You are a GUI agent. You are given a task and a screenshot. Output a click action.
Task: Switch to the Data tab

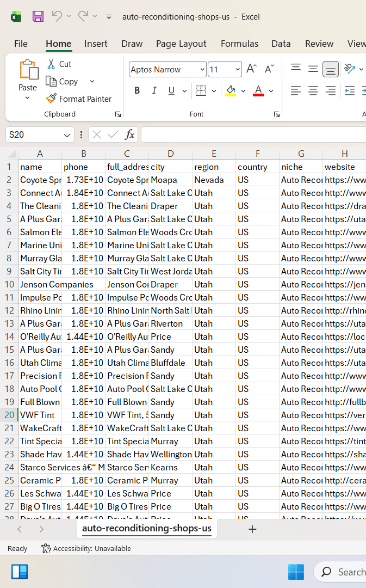click(281, 44)
